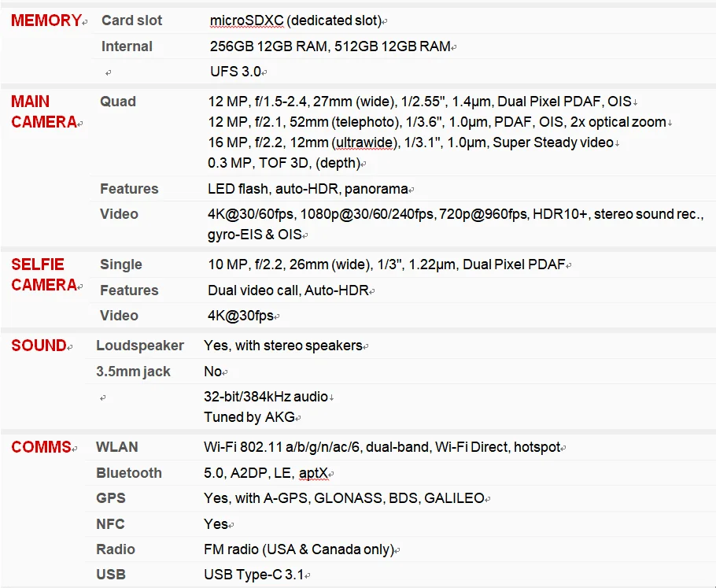
Task: Click the MAIN CAMERA section heading
Action: tap(43, 112)
